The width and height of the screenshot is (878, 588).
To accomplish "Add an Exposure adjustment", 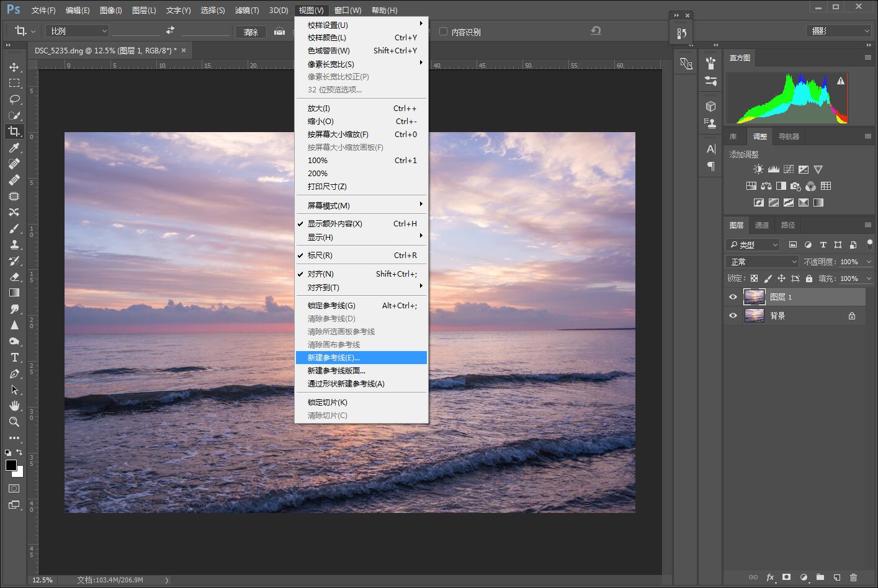I will pos(804,169).
